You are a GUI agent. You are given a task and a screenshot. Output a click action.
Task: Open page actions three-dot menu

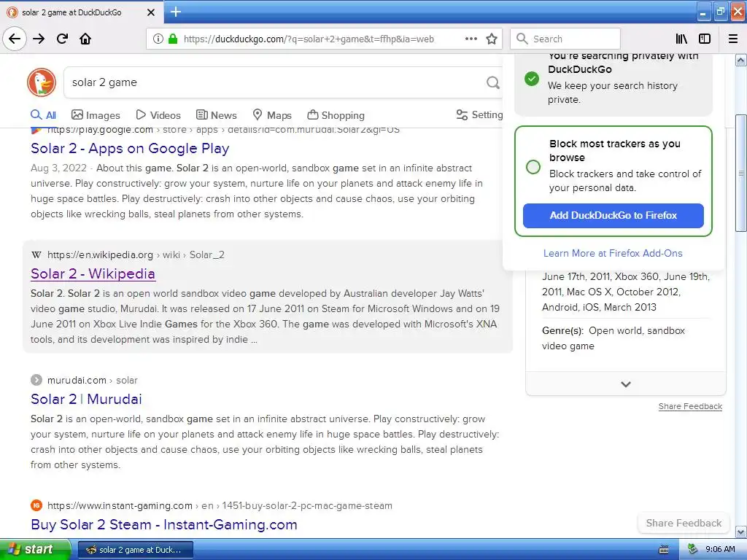pos(471,39)
